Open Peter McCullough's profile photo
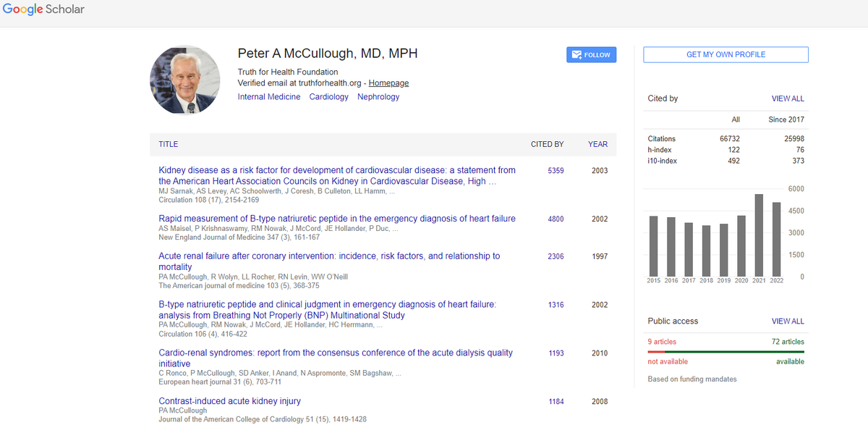 click(x=184, y=80)
